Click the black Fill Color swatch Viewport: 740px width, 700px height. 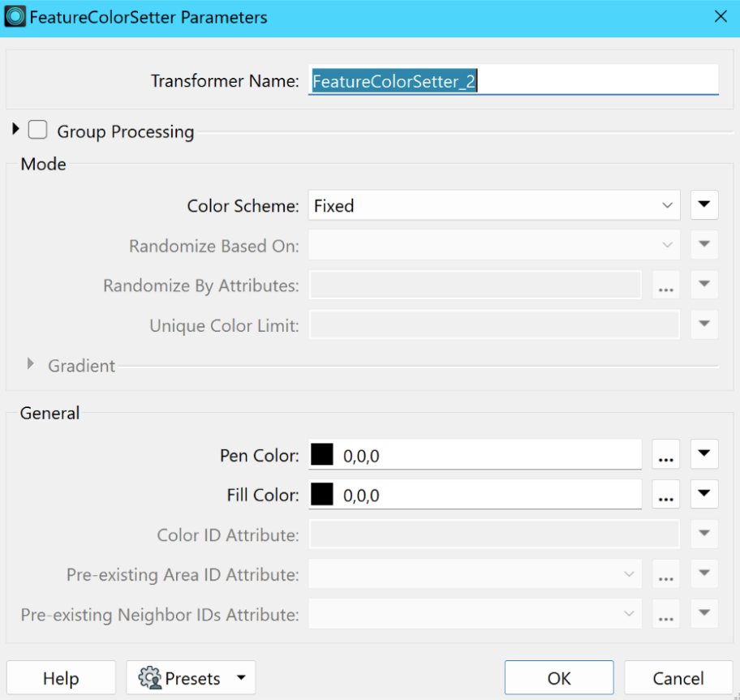(322, 495)
